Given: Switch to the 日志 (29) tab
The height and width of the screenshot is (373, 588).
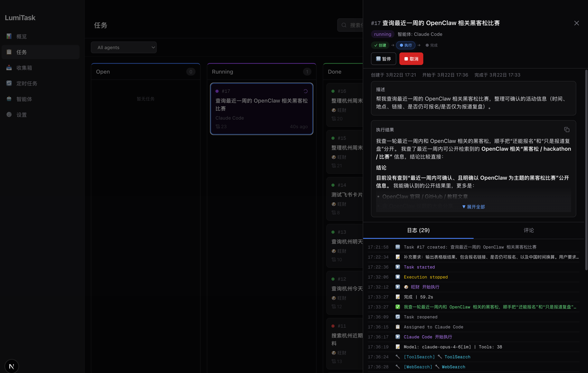Looking at the screenshot, I should [418, 230].
